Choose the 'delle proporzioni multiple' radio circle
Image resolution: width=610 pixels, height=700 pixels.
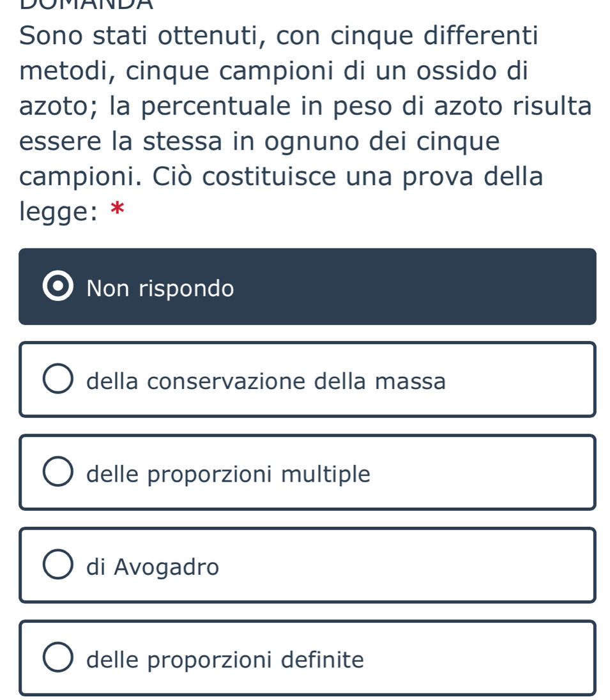click(58, 473)
